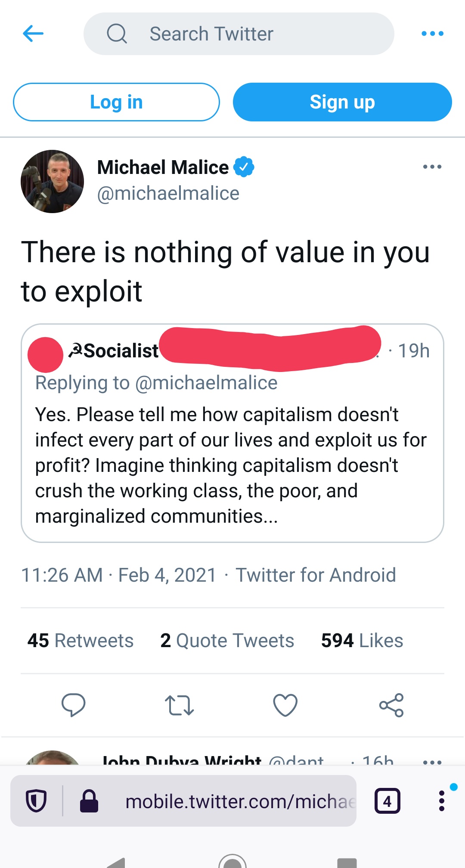
Task: Click the reply speech bubble icon
Action: [74, 705]
